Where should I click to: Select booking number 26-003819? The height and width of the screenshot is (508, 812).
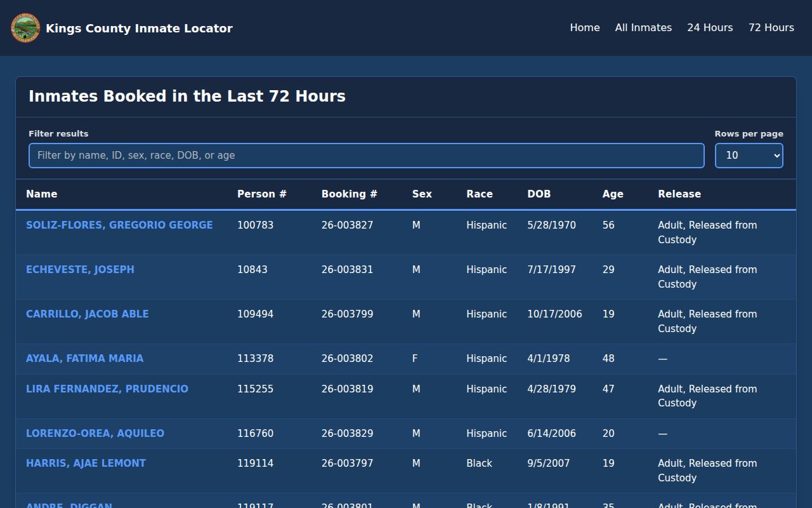347,389
